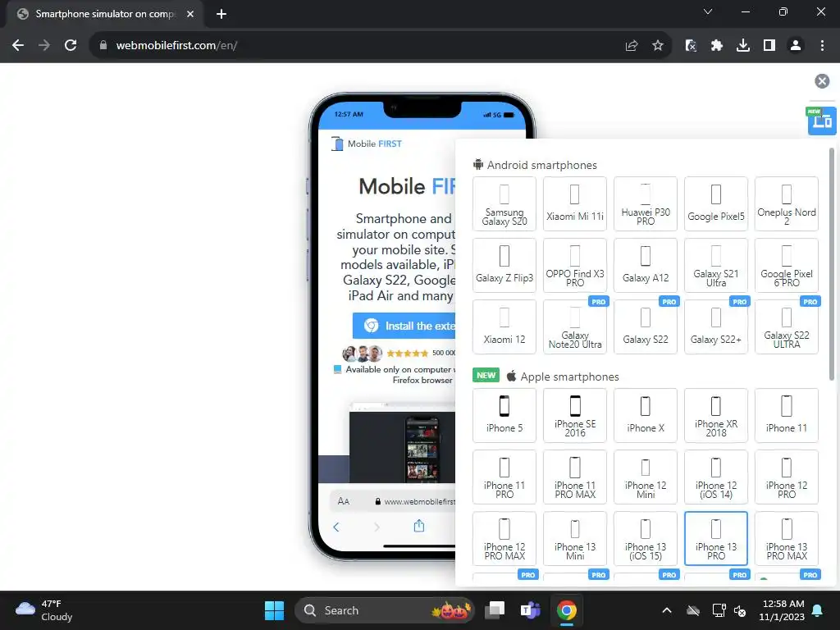Select the Smartphone simulator tab
The height and width of the screenshot is (630, 840).
pos(106,15)
